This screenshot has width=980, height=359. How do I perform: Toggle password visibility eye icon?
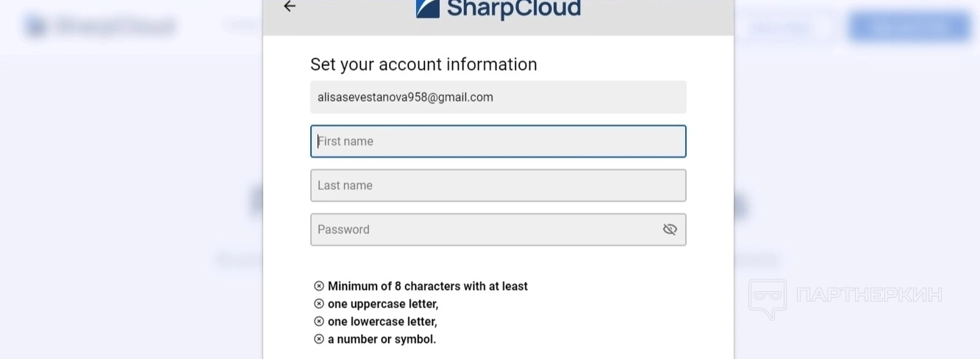[670, 230]
